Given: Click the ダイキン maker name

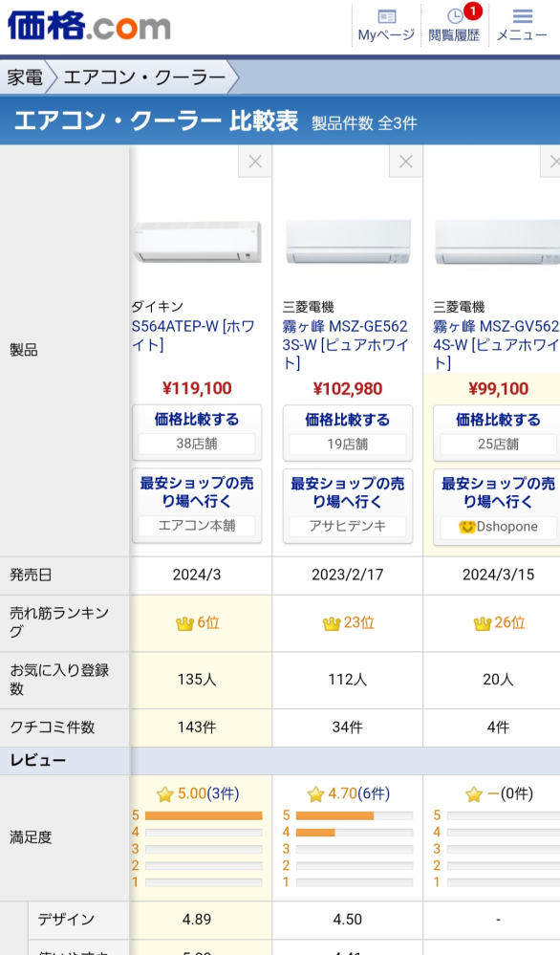Looking at the screenshot, I should 157,306.
